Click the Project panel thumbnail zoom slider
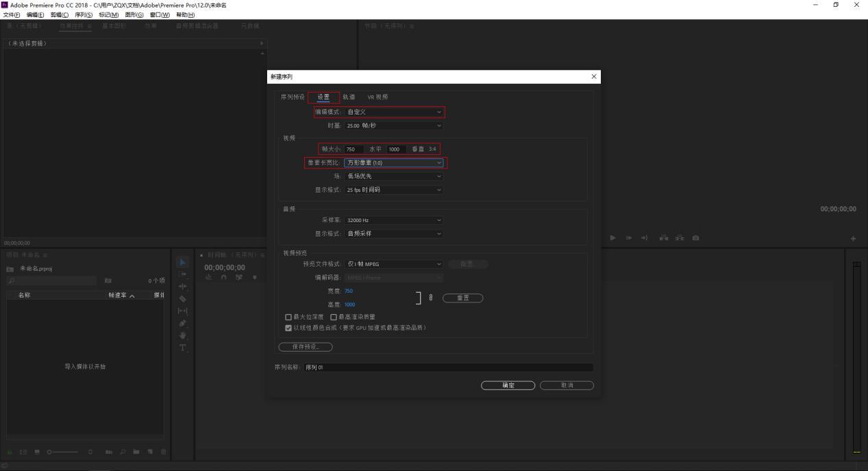 (62, 452)
